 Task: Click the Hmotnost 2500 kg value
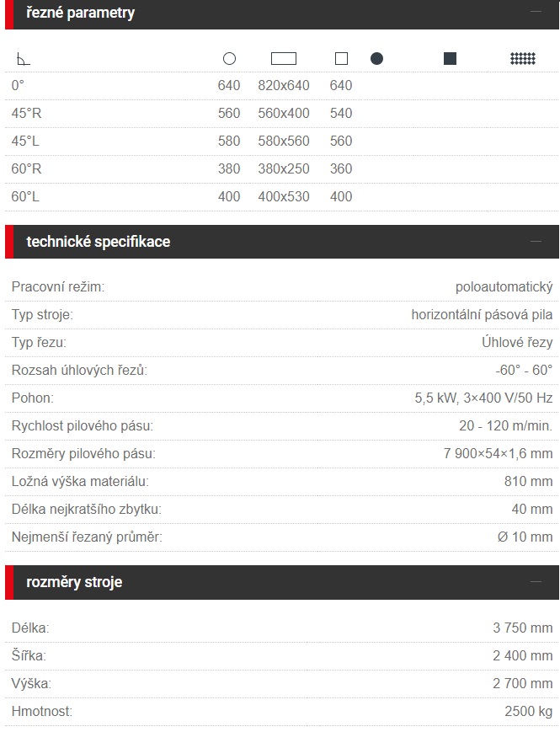click(528, 711)
